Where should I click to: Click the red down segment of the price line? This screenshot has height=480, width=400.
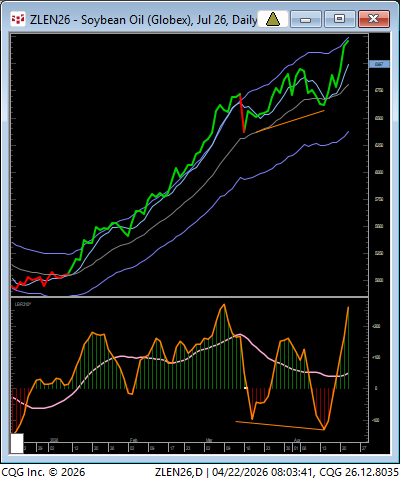(242, 113)
